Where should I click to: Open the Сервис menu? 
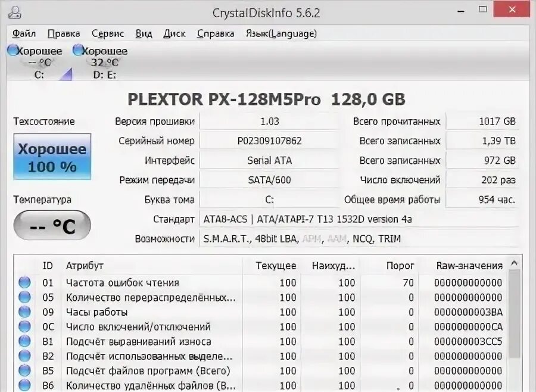[x=107, y=33]
